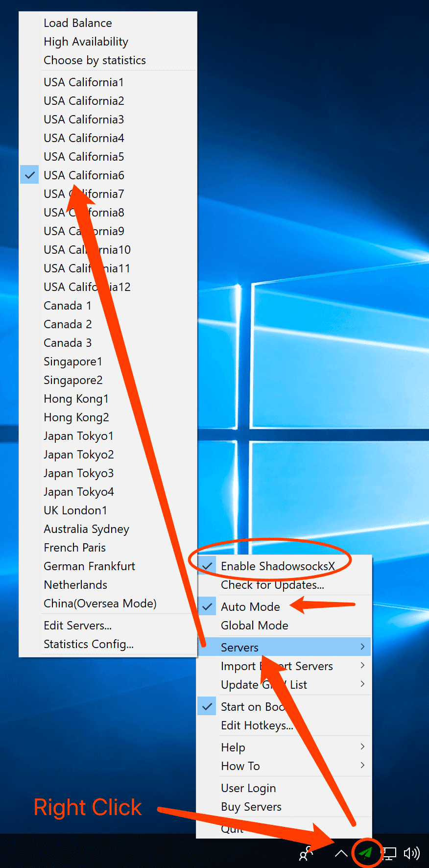Pick the German Frankfurt server
This screenshot has width=429, height=868.
click(89, 566)
